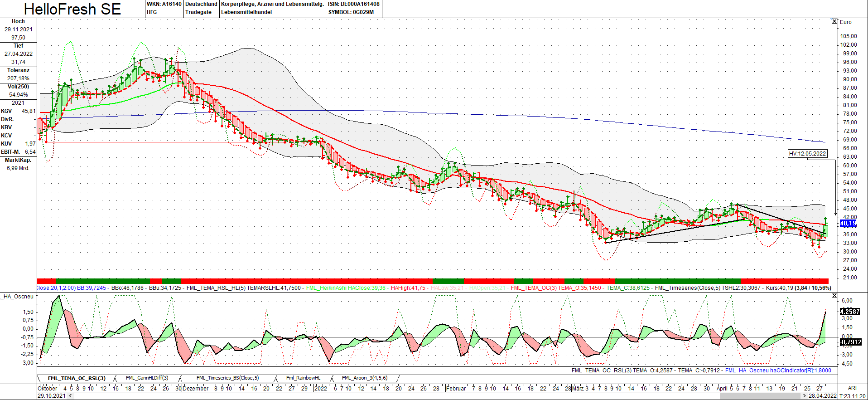Click the HV:12.05.2022 date marker label
The height and width of the screenshot is (400, 868).
[x=807, y=154]
